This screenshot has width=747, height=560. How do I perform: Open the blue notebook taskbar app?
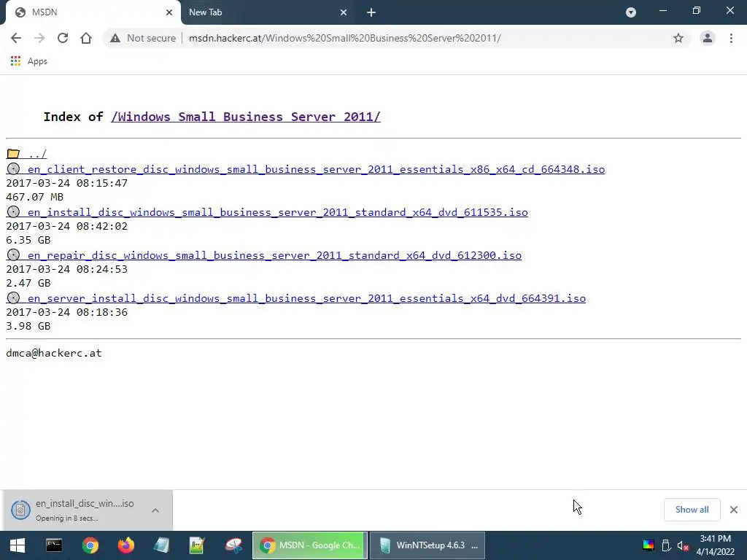161,545
